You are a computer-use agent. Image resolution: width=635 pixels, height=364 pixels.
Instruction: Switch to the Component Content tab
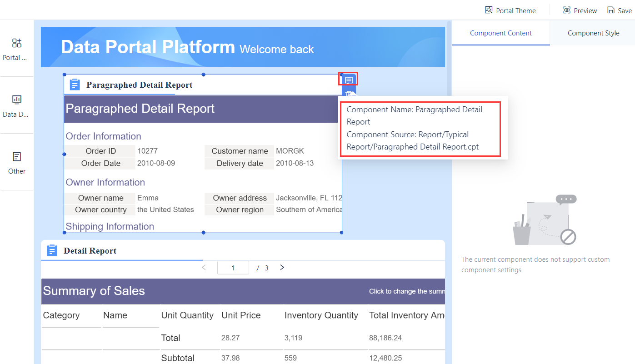pos(500,33)
